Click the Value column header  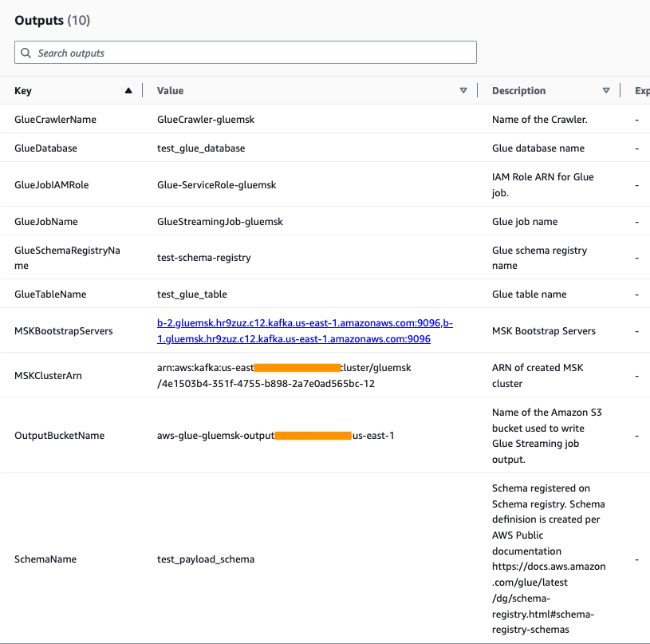(x=170, y=90)
